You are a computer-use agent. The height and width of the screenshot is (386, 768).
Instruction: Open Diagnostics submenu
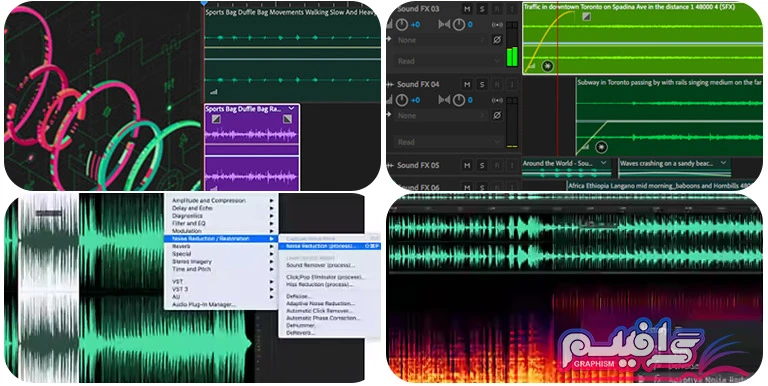click(221, 216)
